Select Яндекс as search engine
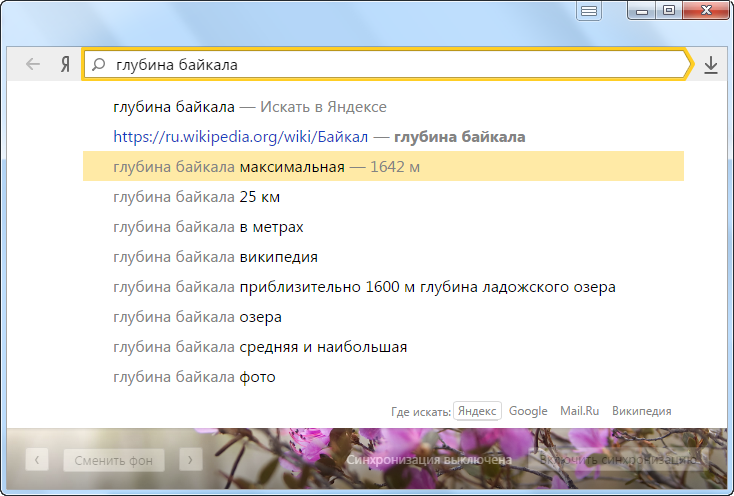 pos(477,411)
